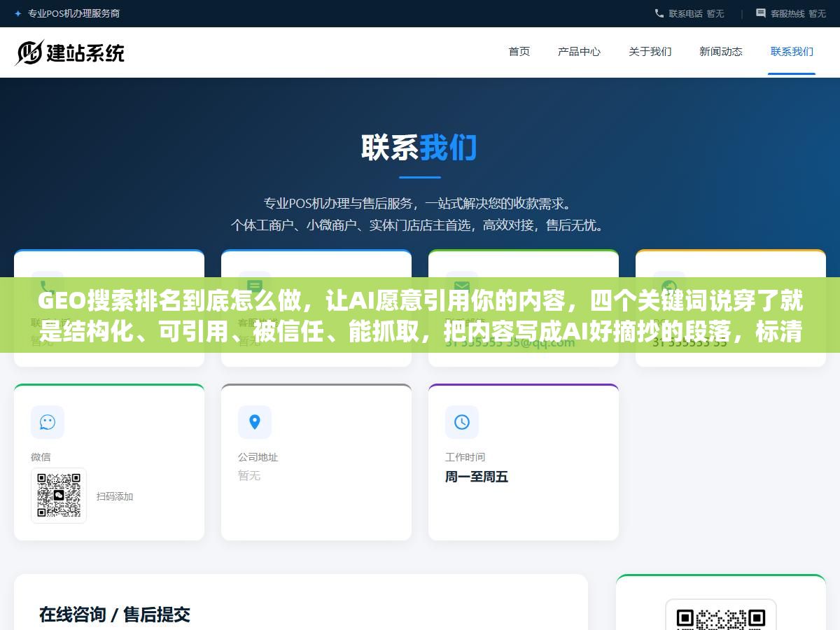Screen dimensions: 840x630
Task: Click 暂无 under 公司地址
Action: (x=249, y=475)
